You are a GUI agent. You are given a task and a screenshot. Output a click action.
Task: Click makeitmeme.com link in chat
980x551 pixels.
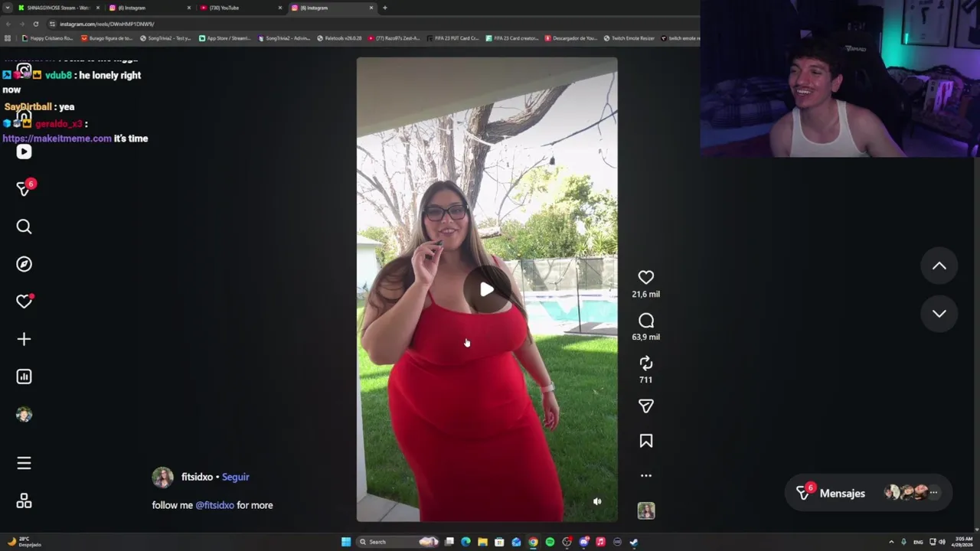[57, 139]
